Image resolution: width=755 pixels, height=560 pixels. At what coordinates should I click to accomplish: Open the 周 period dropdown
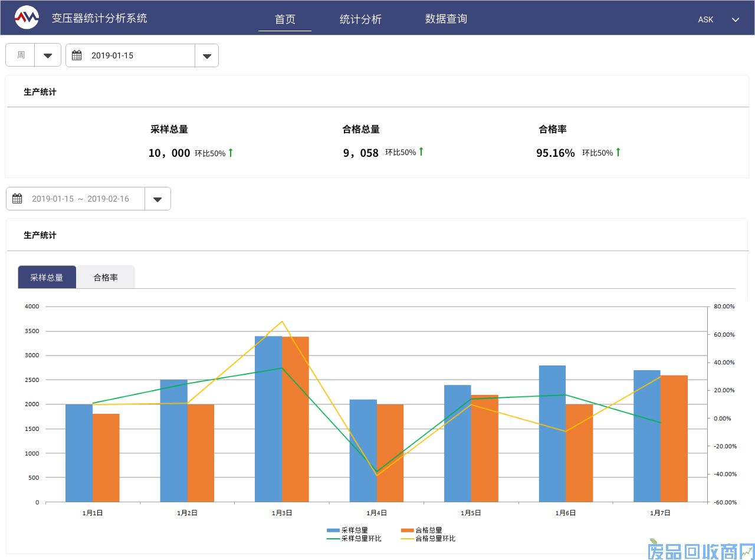48,55
